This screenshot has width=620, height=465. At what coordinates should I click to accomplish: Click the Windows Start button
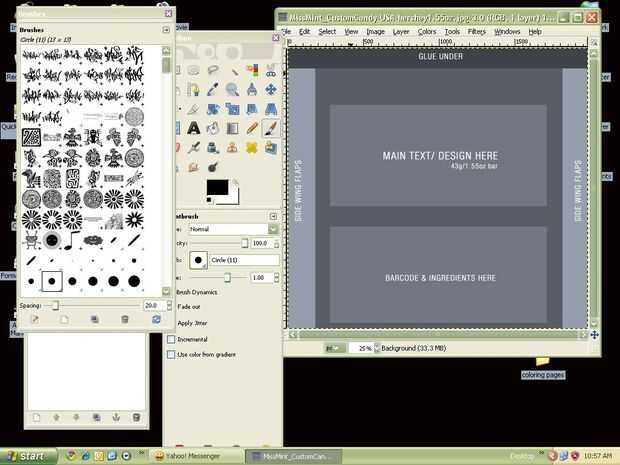26,456
